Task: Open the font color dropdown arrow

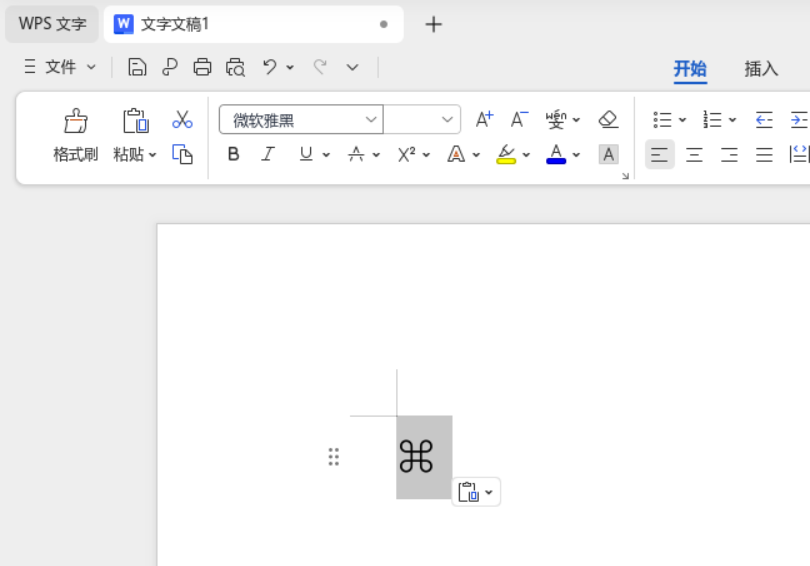Action: [x=577, y=154]
